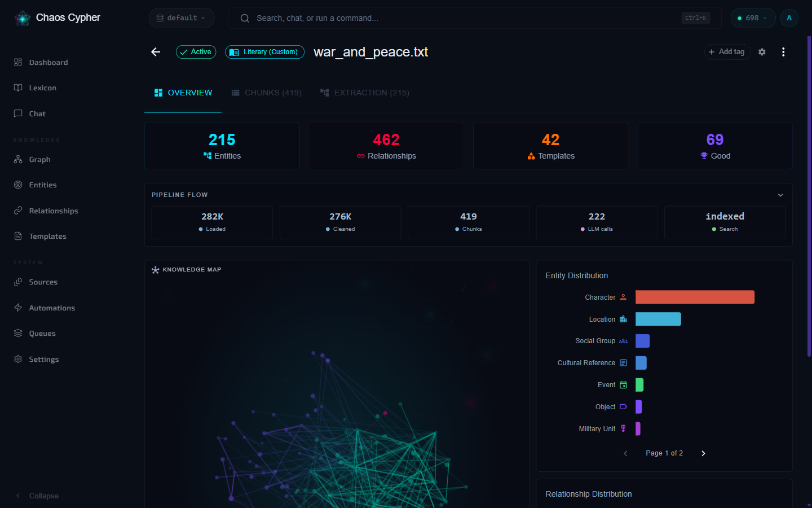Collapse the Pipeline Flow section chevron
Viewport: 812px width, 508px height.
point(780,195)
